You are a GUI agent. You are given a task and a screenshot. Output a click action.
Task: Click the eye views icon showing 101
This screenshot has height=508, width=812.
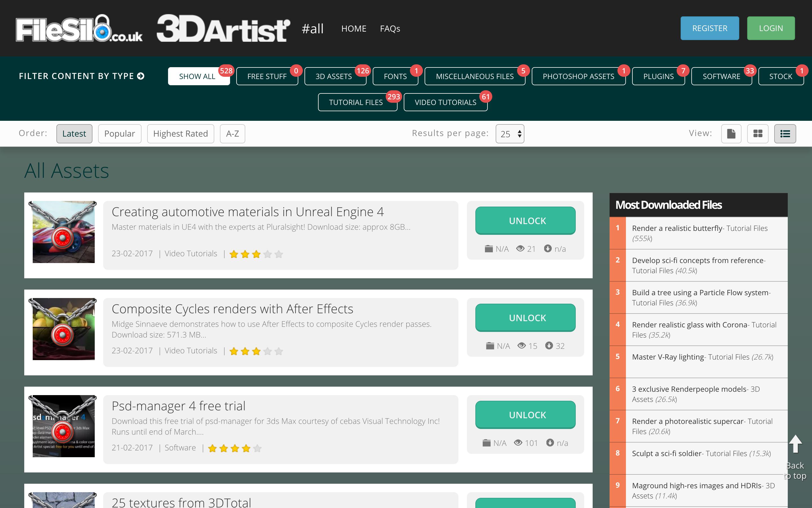pyautogui.click(x=518, y=443)
